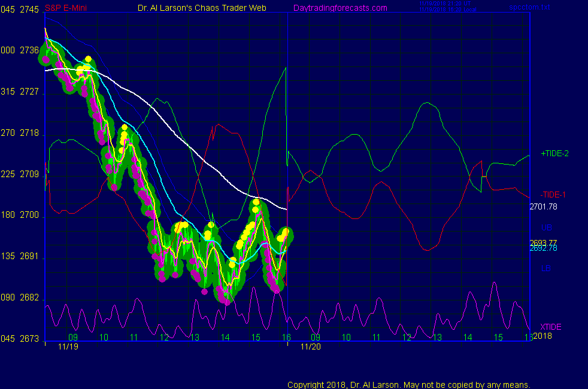This screenshot has height=389, width=588.
Task: Click the 11/20 date marker on time axis
Action: click(x=310, y=347)
